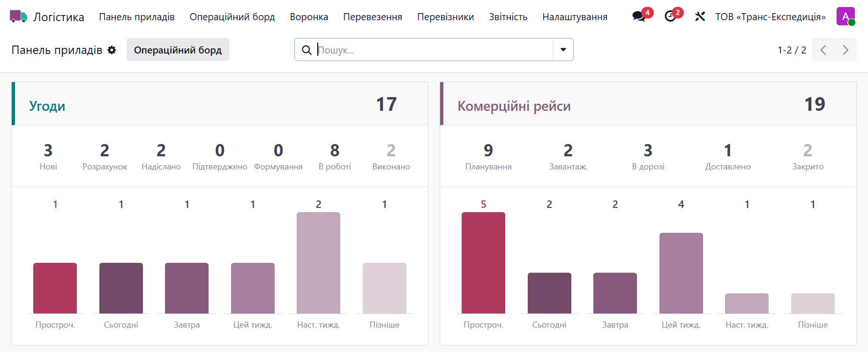Open the Воронка menu
The height and width of the screenshot is (352, 868).
point(309,17)
